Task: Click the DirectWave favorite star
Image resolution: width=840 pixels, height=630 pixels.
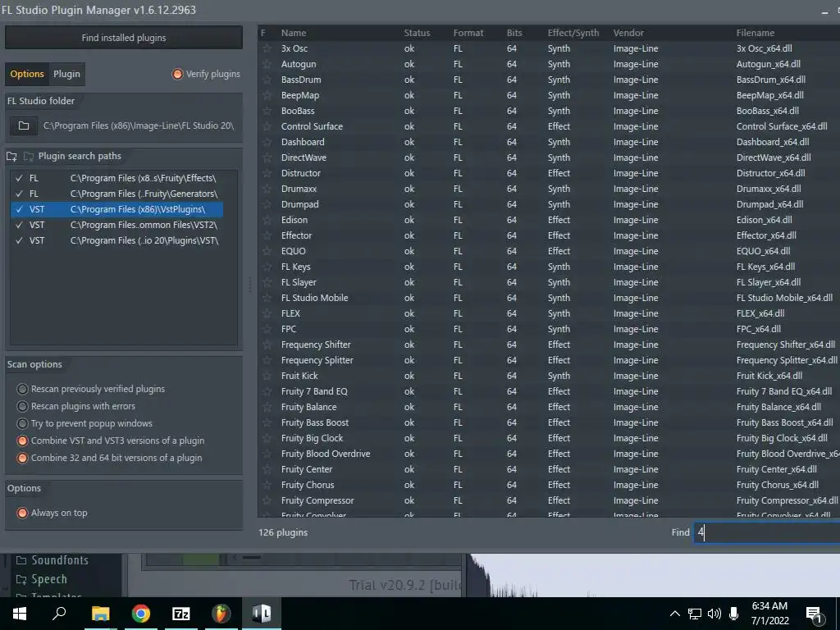Action: 267,157
